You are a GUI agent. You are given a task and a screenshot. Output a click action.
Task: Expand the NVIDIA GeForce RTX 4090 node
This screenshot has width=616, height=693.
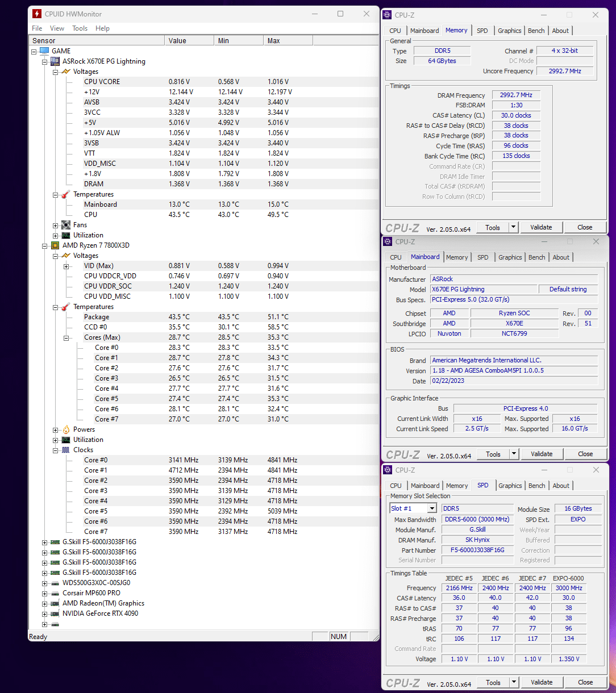(x=45, y=613)
